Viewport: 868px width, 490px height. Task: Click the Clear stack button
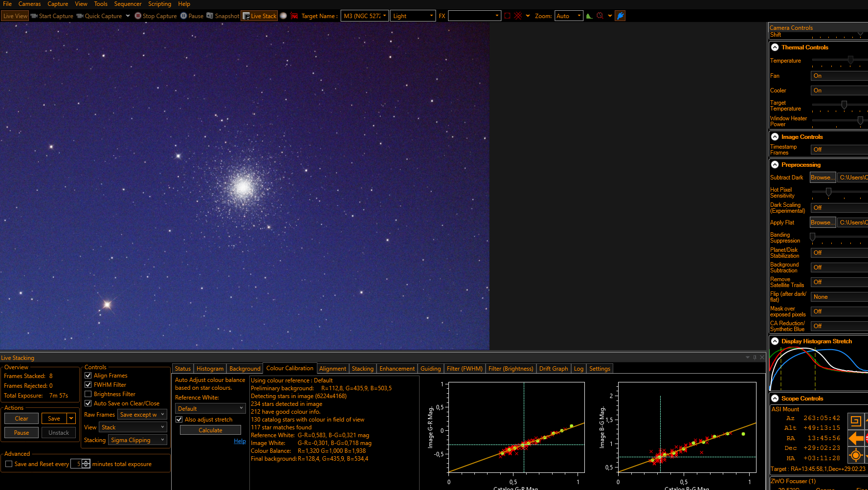(22, 419)
